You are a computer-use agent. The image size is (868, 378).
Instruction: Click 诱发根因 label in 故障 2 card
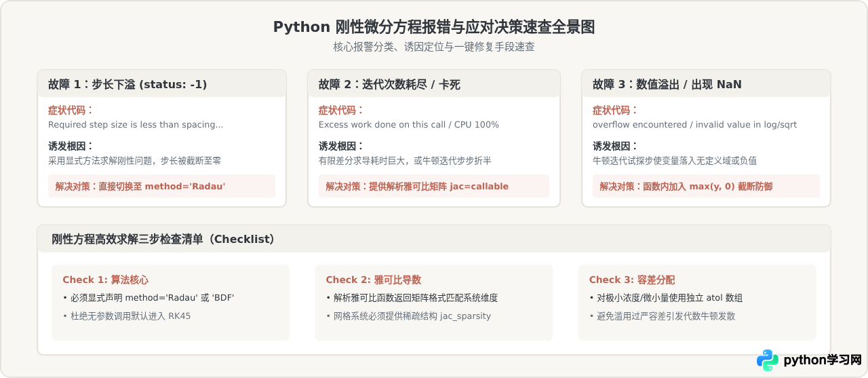tap(341, 146)
